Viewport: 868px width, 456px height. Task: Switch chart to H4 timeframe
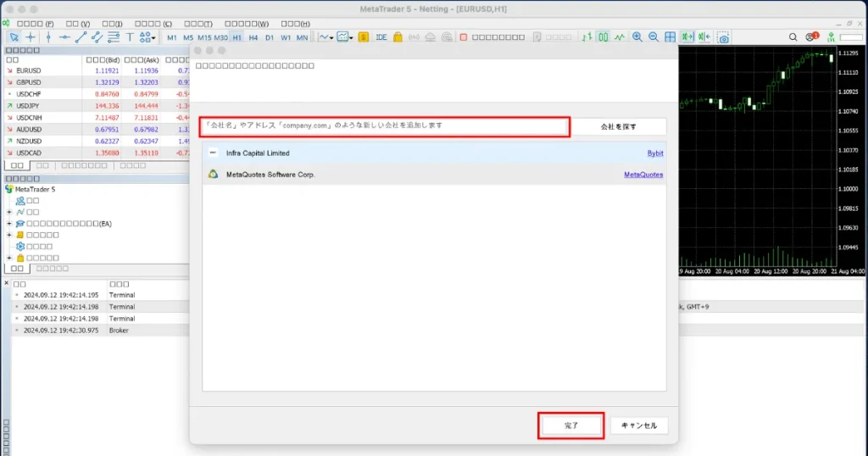[253, 37]
